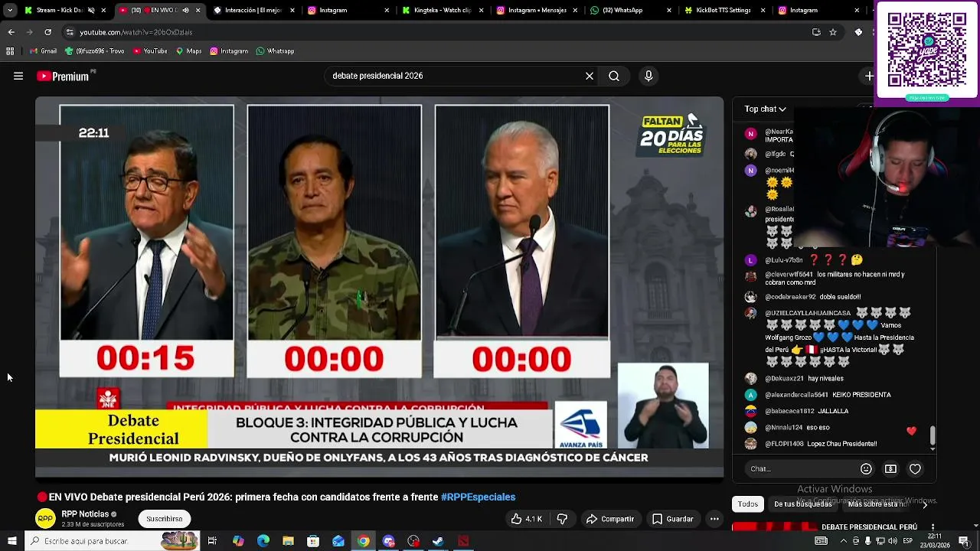The image size is (980, 551).
Task: Open the Super Chat purchase icon
Action: pyautogui.click(x=890, y=468)
